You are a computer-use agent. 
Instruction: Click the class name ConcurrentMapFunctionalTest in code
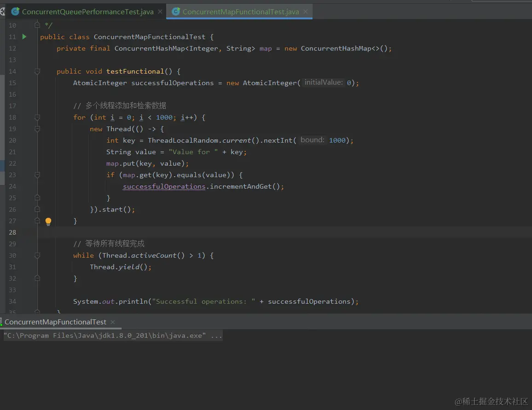coord(149,37)
